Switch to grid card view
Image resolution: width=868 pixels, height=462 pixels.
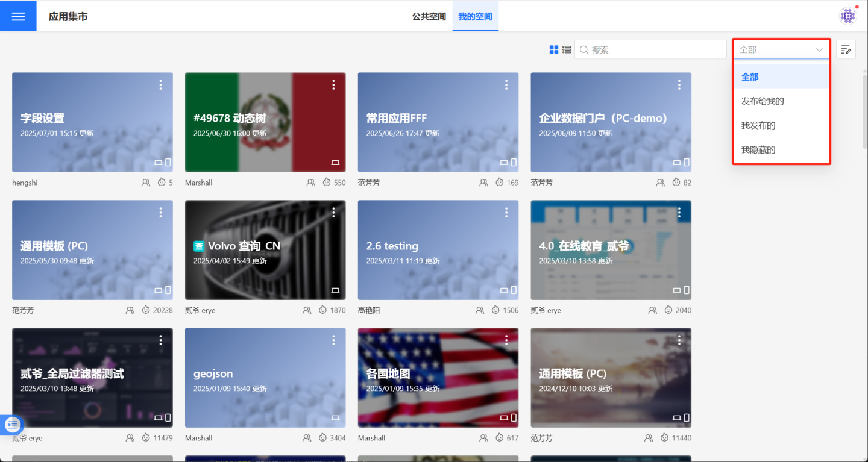(x=554, y=50)
